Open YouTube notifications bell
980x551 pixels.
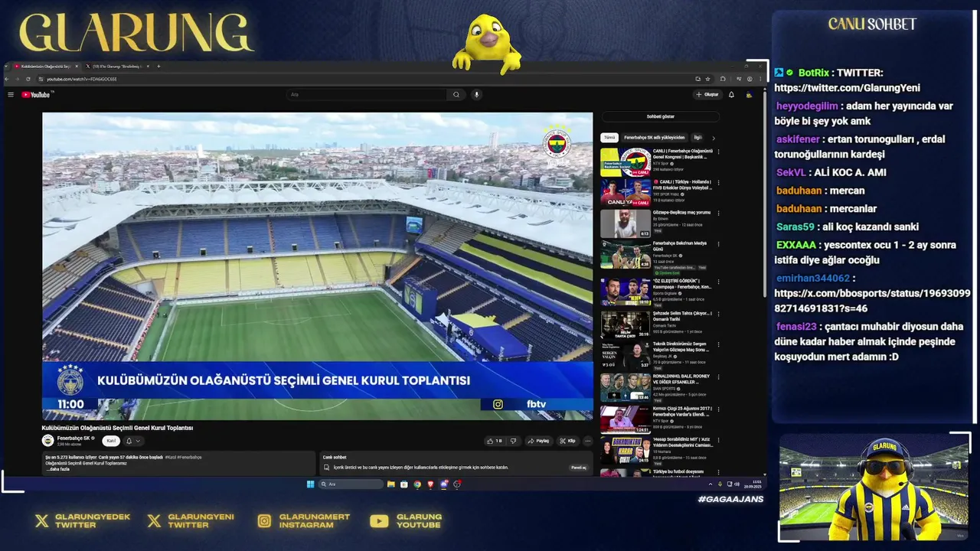[731, 95]
